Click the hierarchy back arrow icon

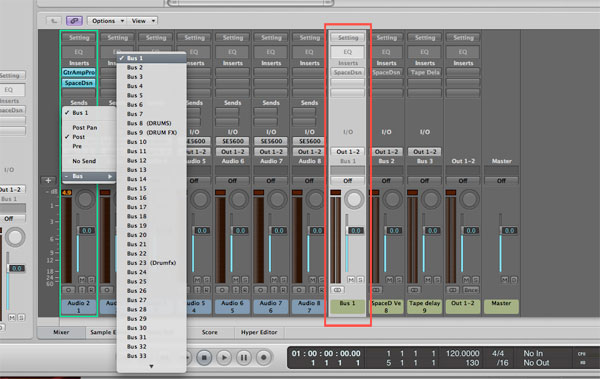tap(54, 21)
